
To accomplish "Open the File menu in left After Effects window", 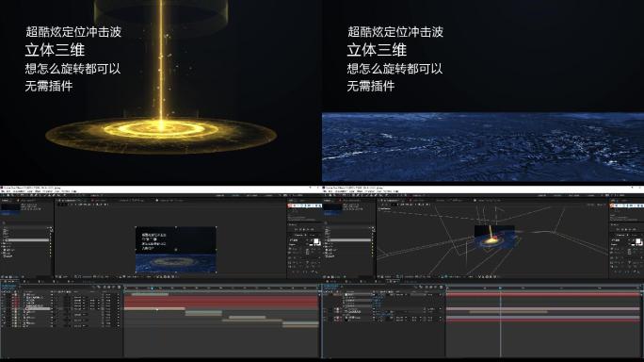I will (x=4, y=191).
